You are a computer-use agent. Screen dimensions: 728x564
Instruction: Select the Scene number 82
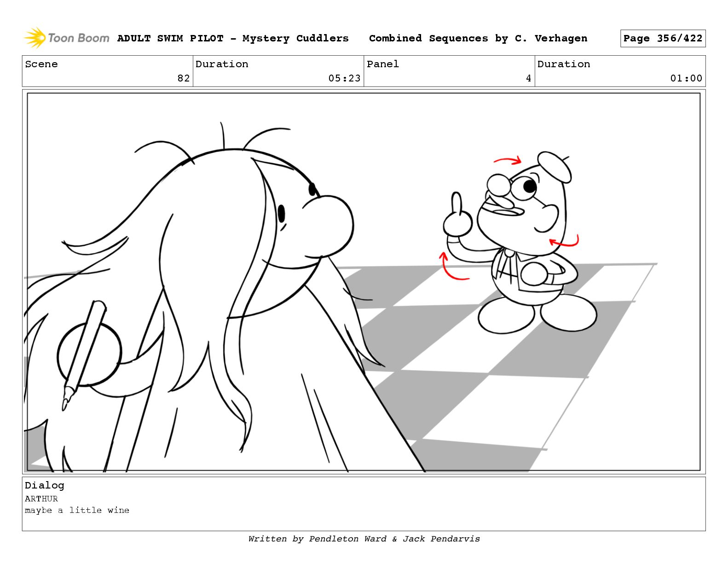tap(184, 78)
